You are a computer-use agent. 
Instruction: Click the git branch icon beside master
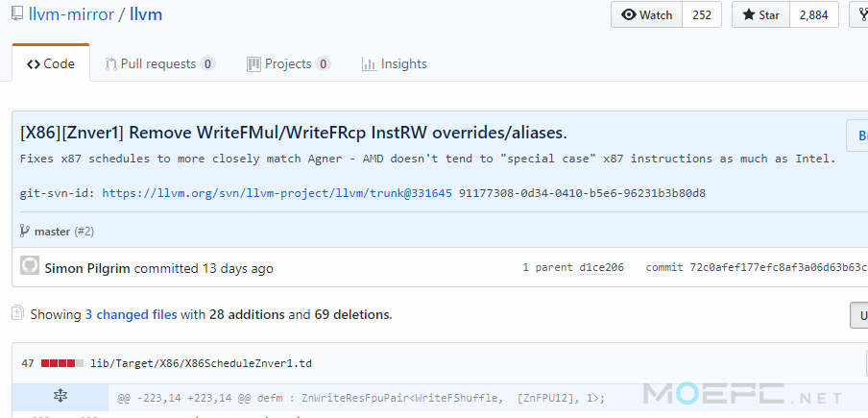click(x=24, y=231)
